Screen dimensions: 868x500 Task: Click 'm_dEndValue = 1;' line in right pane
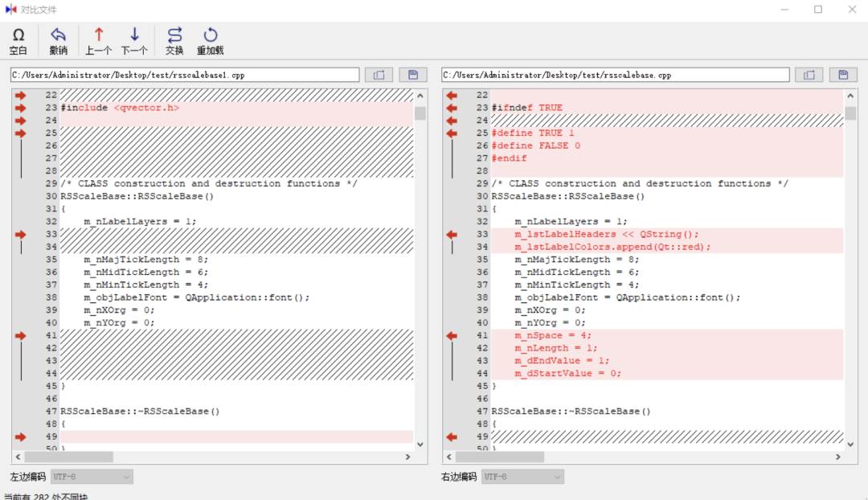click(x=562, y=362)
